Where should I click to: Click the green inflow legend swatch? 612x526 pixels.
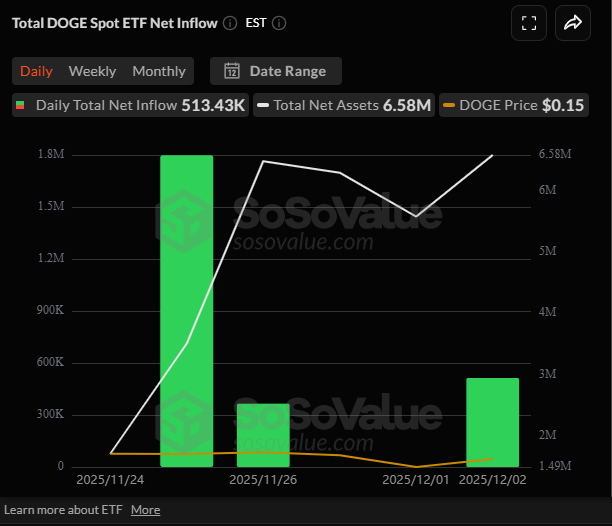pyautogui.click(x=21, y=105)
